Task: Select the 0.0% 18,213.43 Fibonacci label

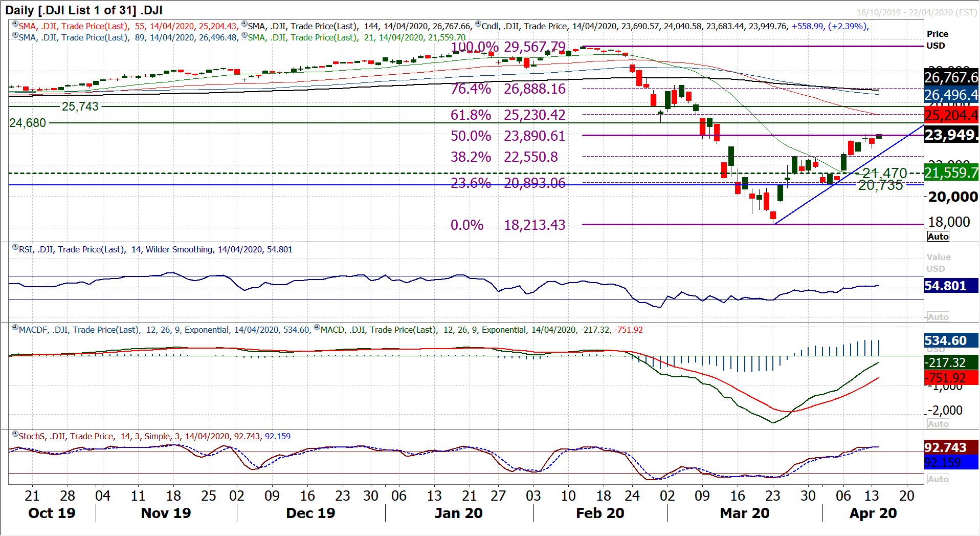Action: pos(508,225)
